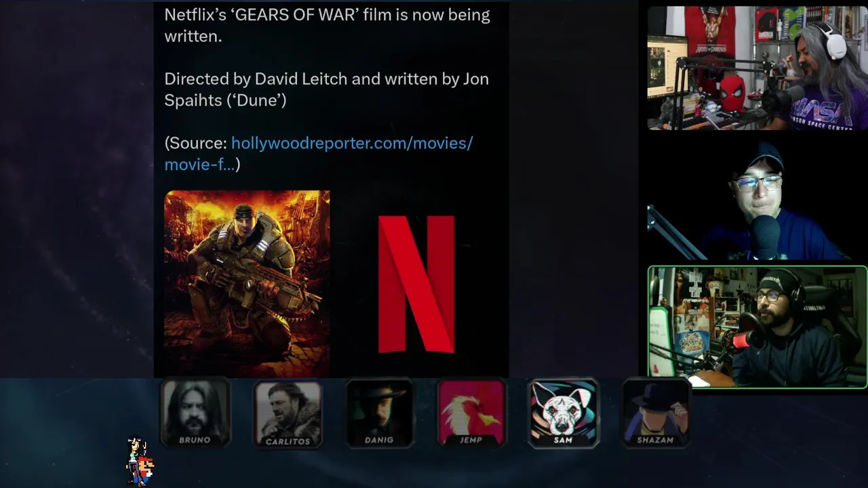Image resolution: width=868 pixels, height=488 pixels.
Task: Open the hollywoodreporter.com source link
Action: [x=318, y=154]
